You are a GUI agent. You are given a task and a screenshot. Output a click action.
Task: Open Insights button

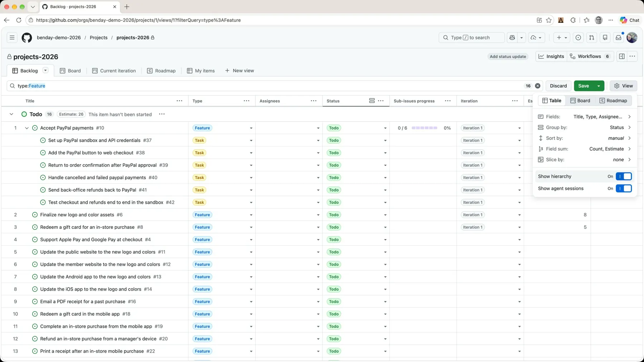click(551, 57)
